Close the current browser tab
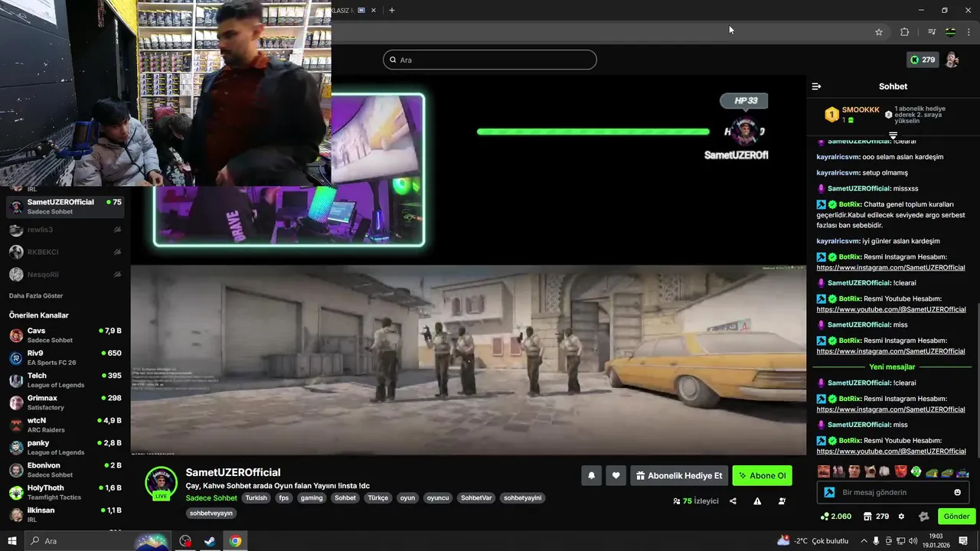 (374, 10)
